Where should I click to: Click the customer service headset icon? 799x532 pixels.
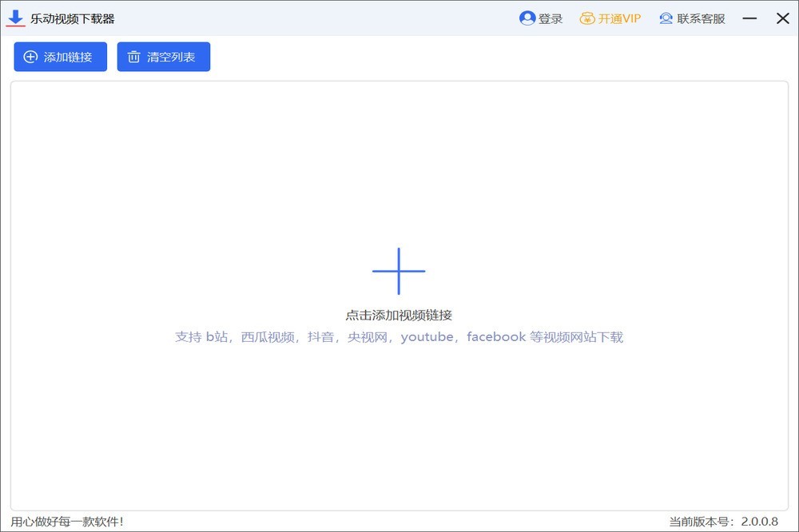click(x=666, y=18)
